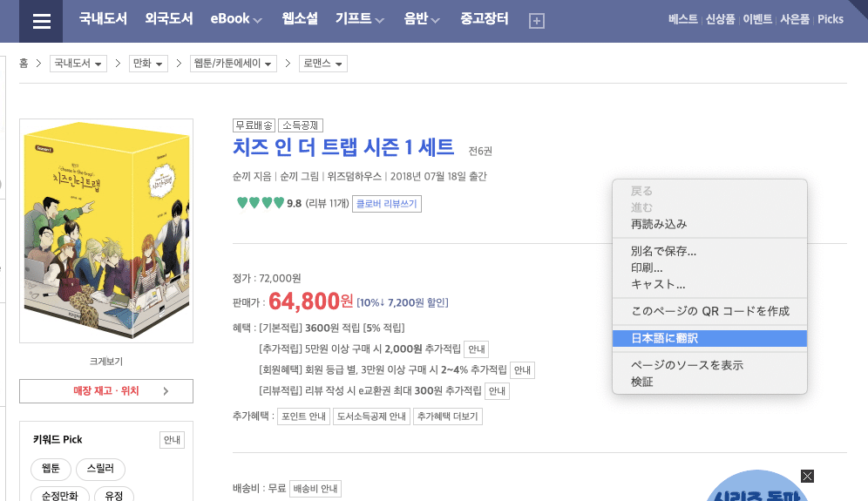Click the 배송비 안내 button

coord(315,489)
